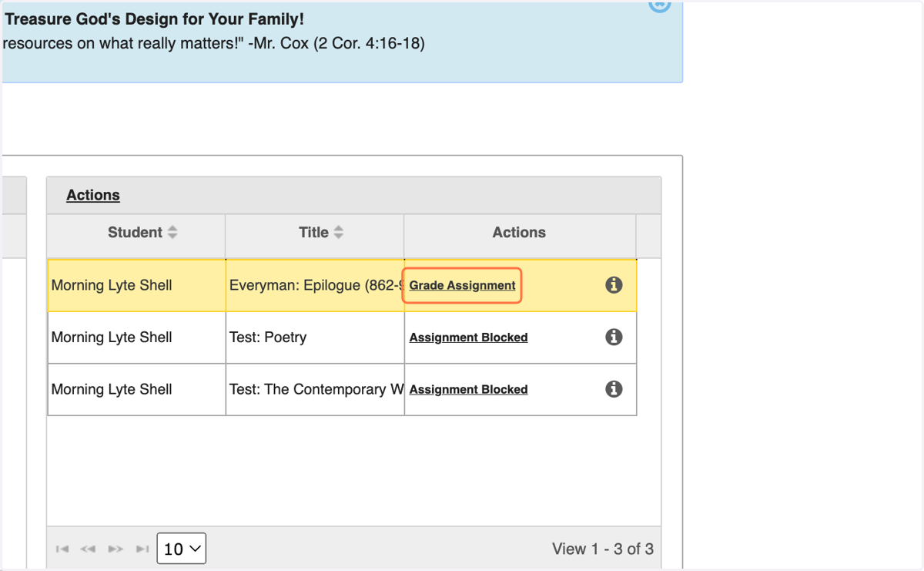Sort table by Student column
The image size is (924, 571).
142,232
